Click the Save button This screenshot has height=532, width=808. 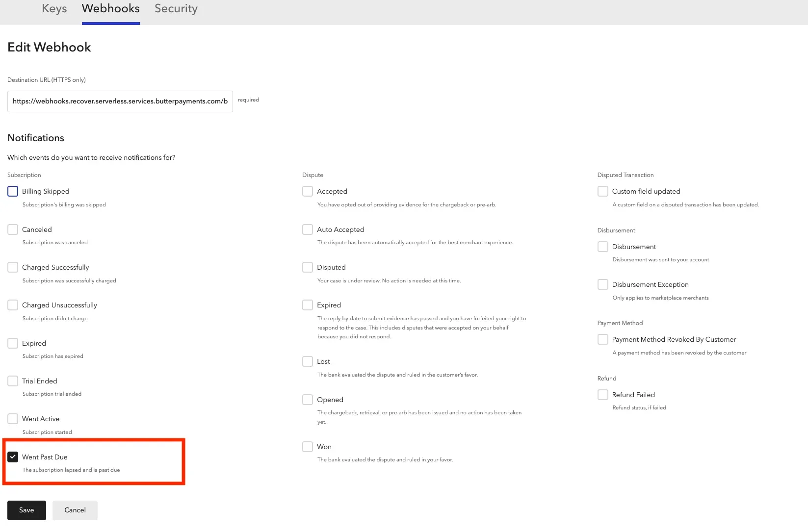pyautogui.click(x=26, y=510)
